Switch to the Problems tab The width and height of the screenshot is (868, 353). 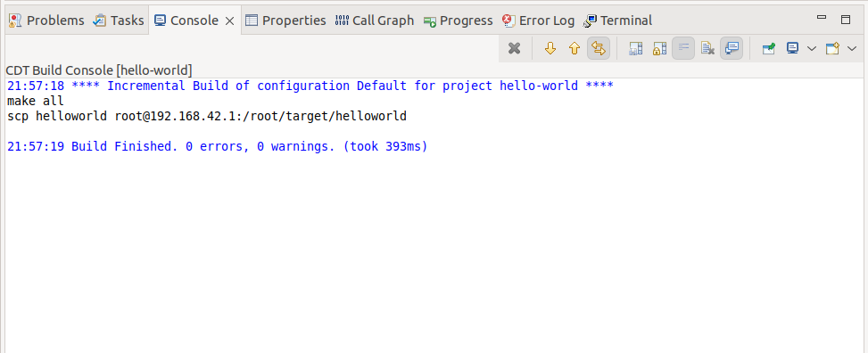click(x=47, y=21)
